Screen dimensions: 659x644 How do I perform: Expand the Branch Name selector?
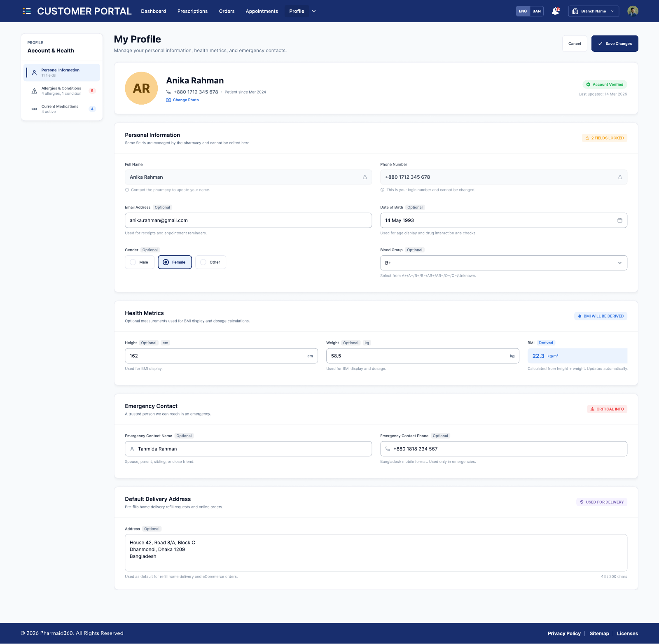coord(594,11)
